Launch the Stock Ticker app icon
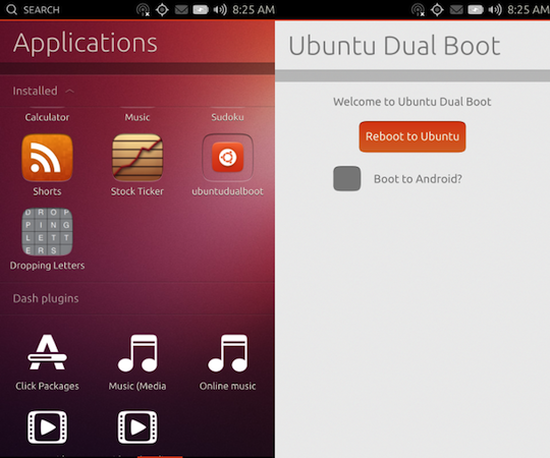The width and height of the screenshot is (550, 458). point(137,157)
